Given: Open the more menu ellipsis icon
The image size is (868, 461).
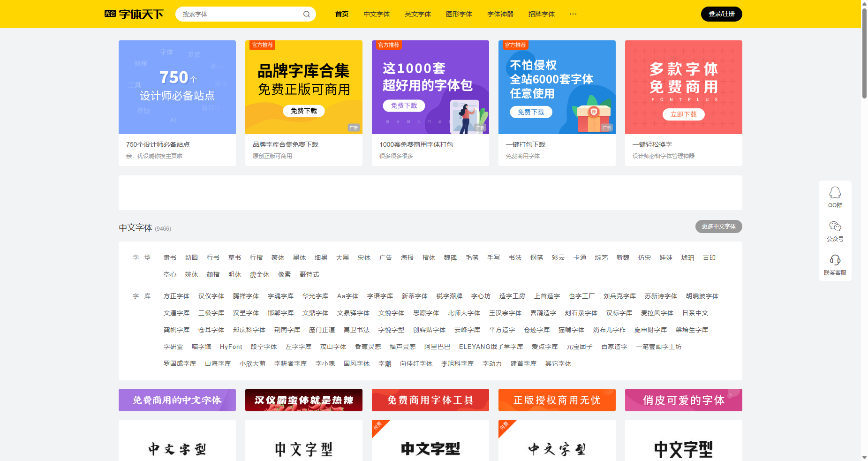Looking at the screenshot, I should 573,14.
